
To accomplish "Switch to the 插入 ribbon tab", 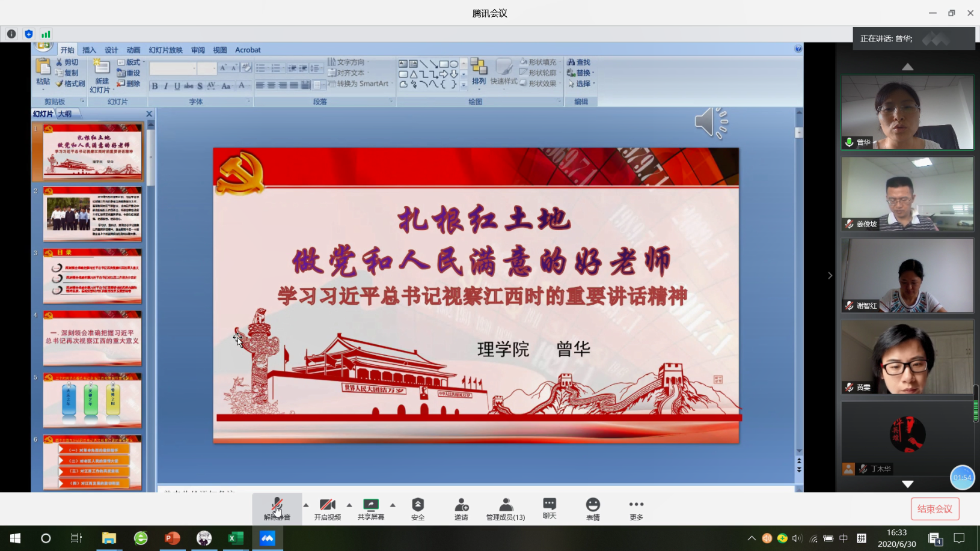I will [89, 50].
